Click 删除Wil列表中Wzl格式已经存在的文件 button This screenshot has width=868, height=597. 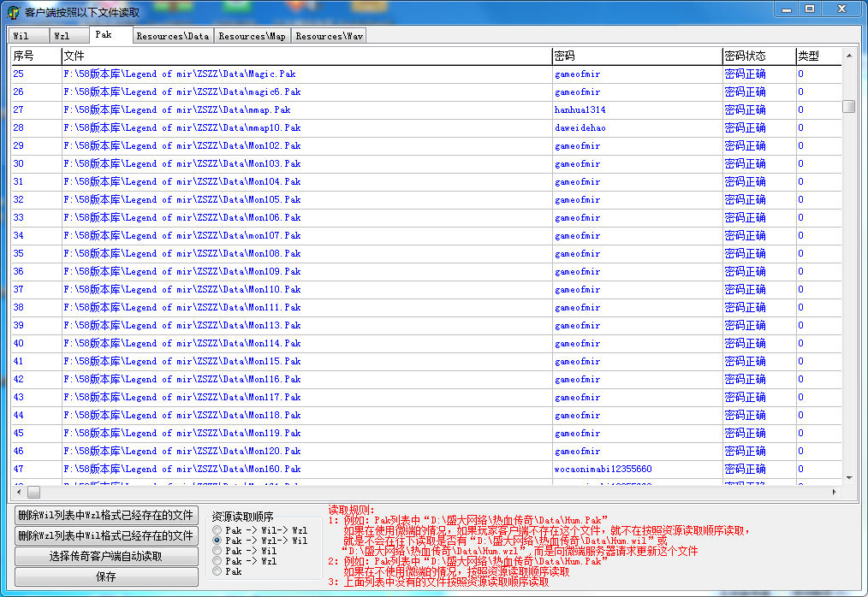[x=106, y=515]
